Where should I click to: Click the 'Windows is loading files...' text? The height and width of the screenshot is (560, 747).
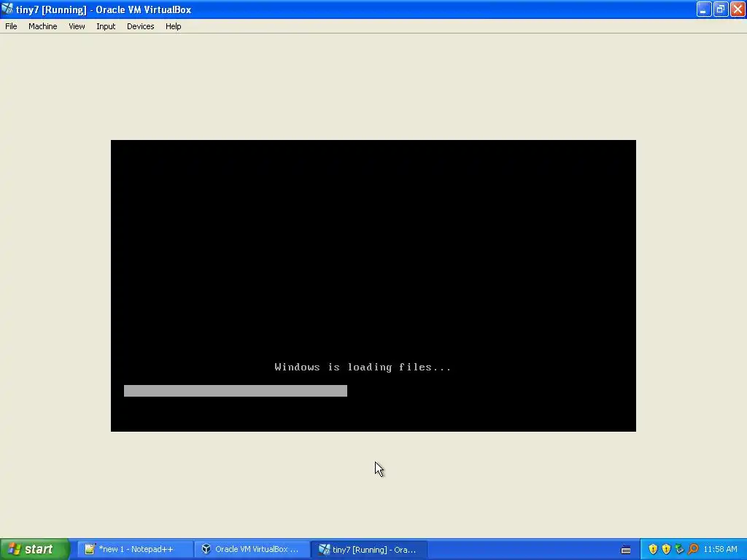pyautogui.click(x=363, y=367)
